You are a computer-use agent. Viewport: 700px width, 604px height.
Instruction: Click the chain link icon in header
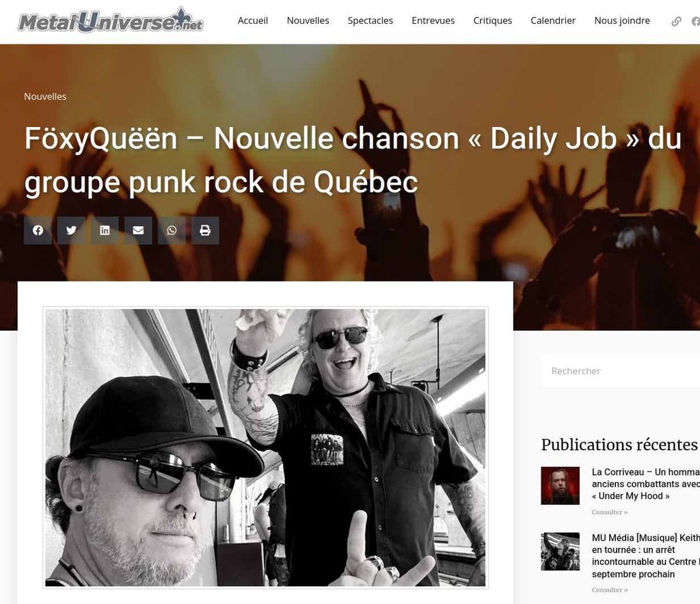click(x=676, y=21)
